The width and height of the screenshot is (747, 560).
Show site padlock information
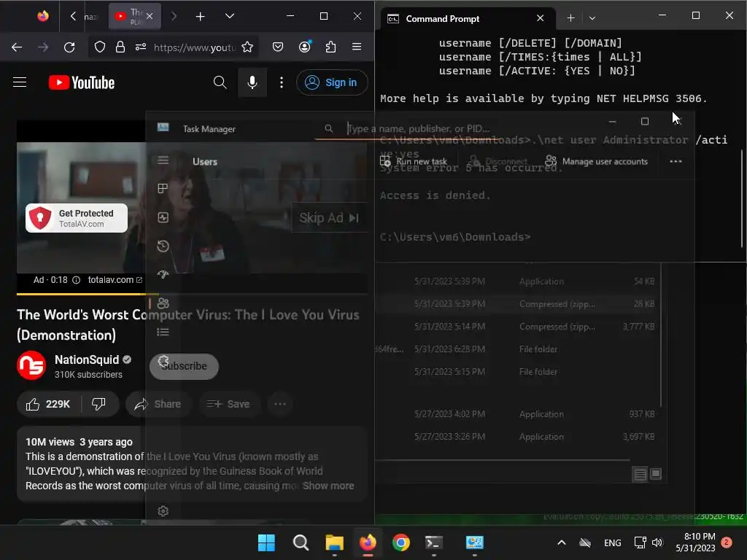(x=120, y=47)
